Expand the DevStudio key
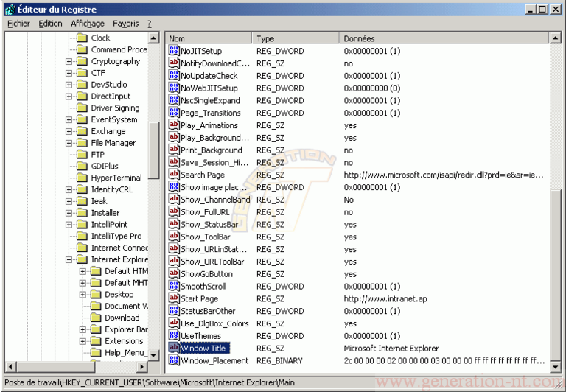Viewport: 566px width, 392px height. click(x=69, y=85)
